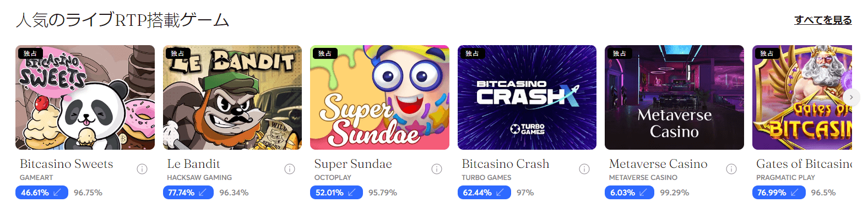Open info icon for Metaverse Casino
The height and width of the screenshot is (213, 868).
(731, 169)
